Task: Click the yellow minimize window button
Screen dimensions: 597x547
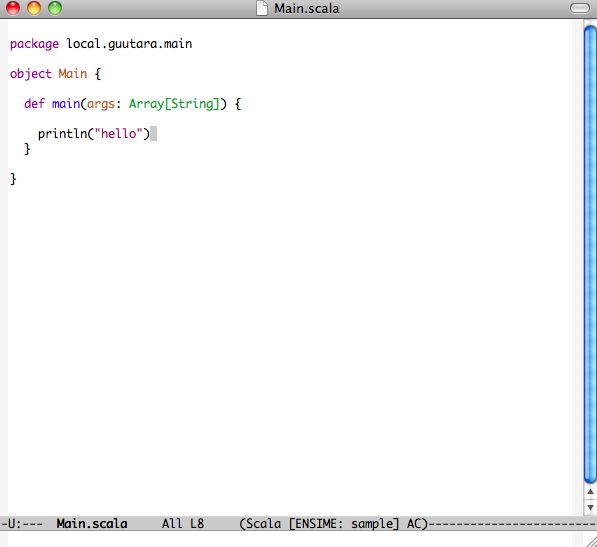Action: (34, 8)
